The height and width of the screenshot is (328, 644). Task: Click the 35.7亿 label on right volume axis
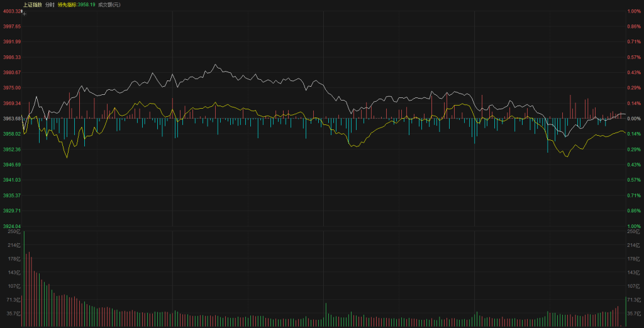click(x=634, y=313)
